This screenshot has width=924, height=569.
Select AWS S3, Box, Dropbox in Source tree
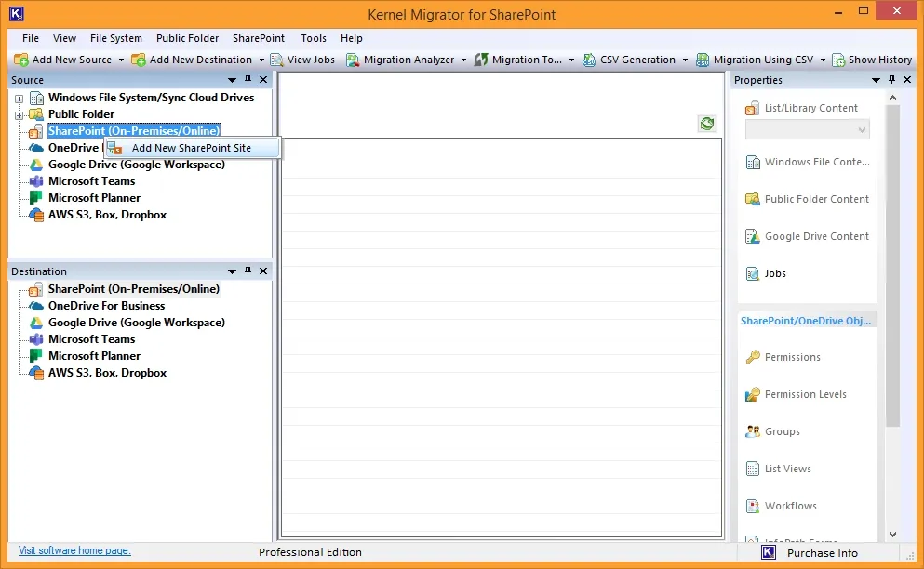pos(107,215)
